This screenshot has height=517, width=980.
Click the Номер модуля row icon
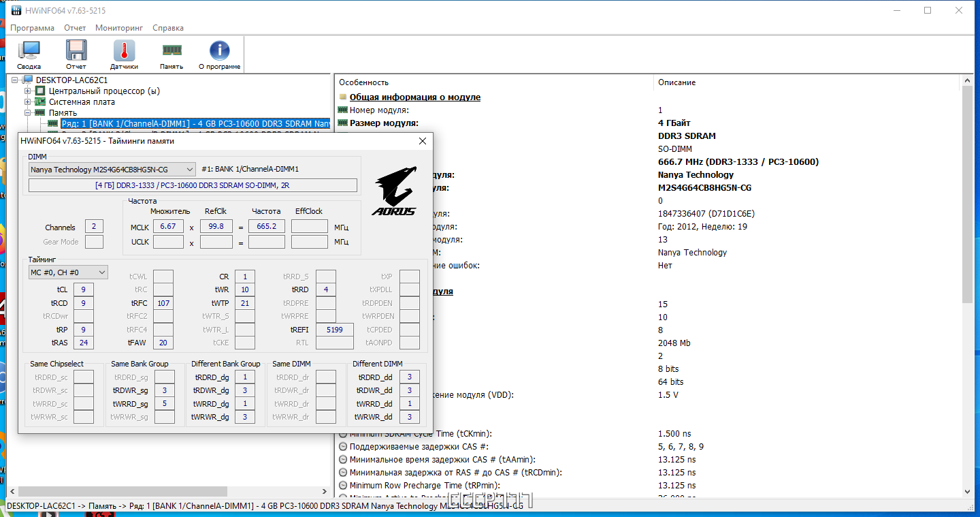click(343, 110)
